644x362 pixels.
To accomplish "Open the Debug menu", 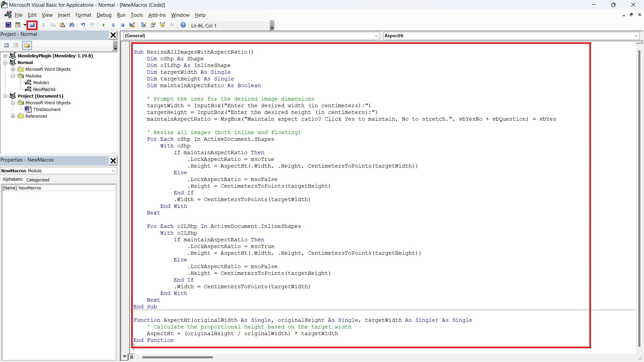I will 104,15.
